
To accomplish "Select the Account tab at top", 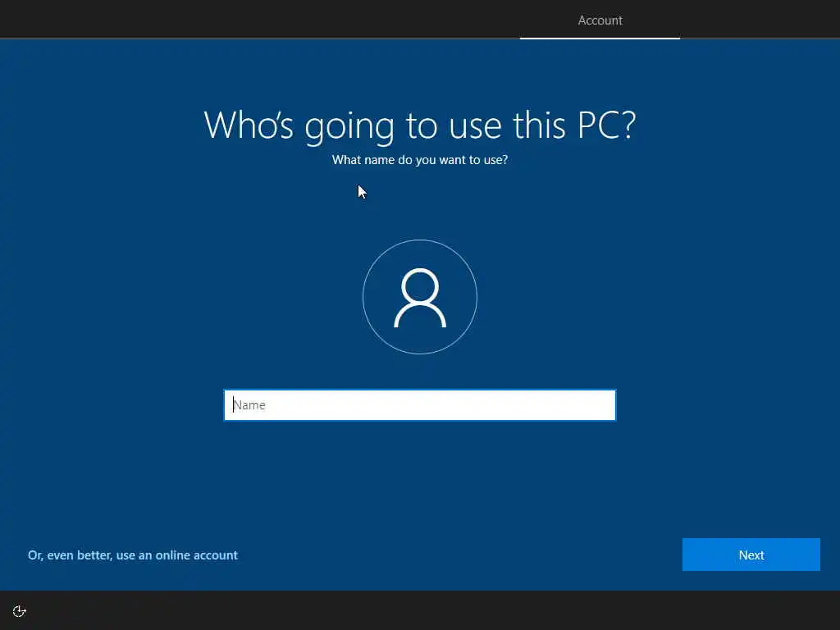I will coord(600,21).
